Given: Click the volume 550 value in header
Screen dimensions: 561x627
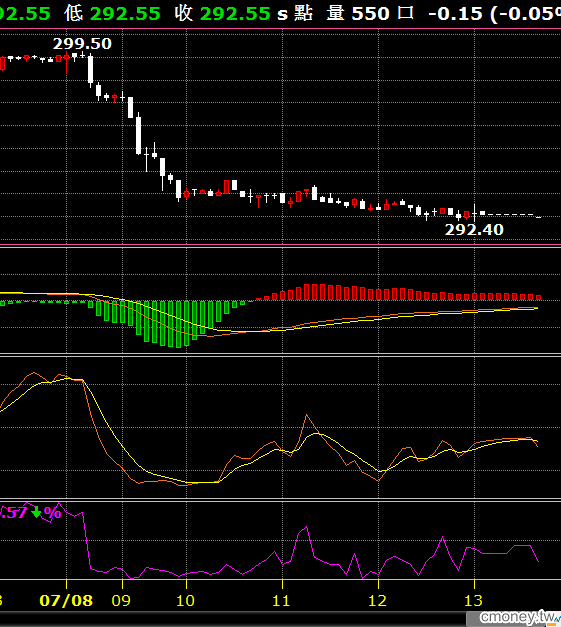Looking at the screenshot, I should click(x=370, y=14).
